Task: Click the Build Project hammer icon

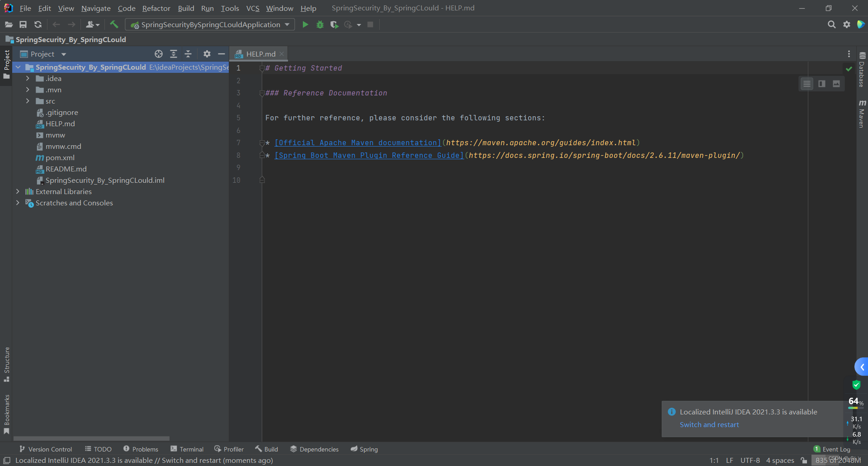Action: 114,24
